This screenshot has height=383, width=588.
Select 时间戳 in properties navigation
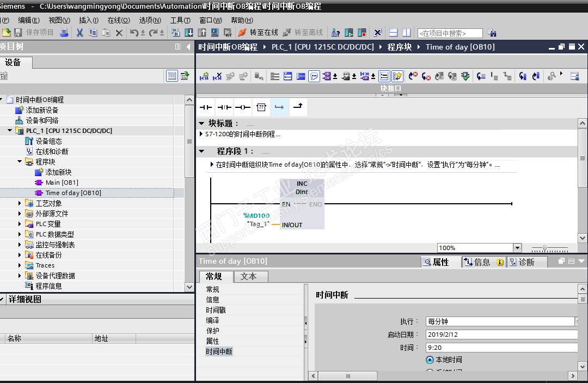click(216, 310)
